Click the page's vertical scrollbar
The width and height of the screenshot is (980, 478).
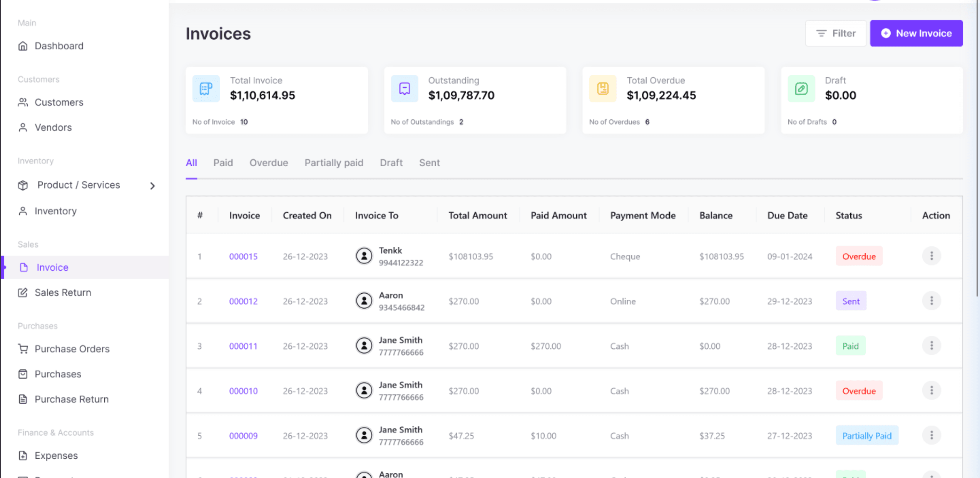click(x=977, y=154)
